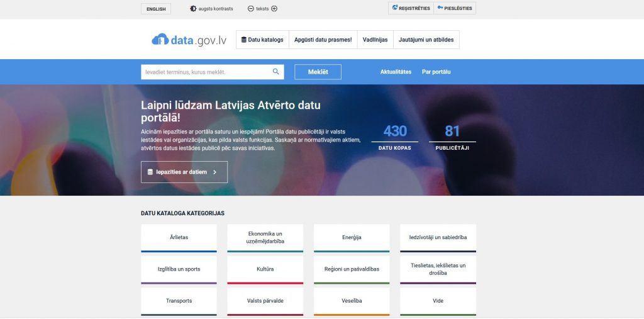
Task: Open the Aktualitātes link
Action: (x=396, y=72)
